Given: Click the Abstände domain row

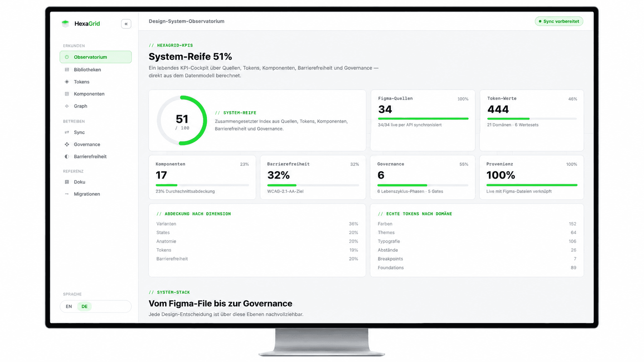Looking at the screenshot, I should click(x=477, y=250).
